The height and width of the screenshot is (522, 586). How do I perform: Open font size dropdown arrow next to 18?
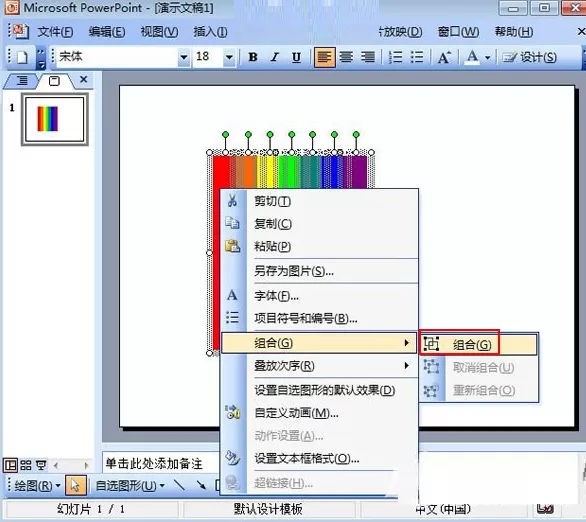[229, 57]
